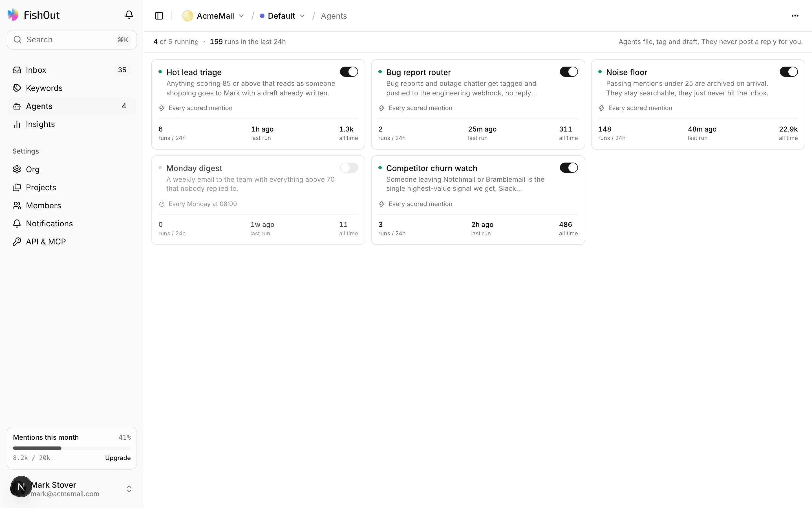This screenshot has width=812, height=508.
Task: Disable the Hot lead triage agent
Action: [x=348, y=72]
